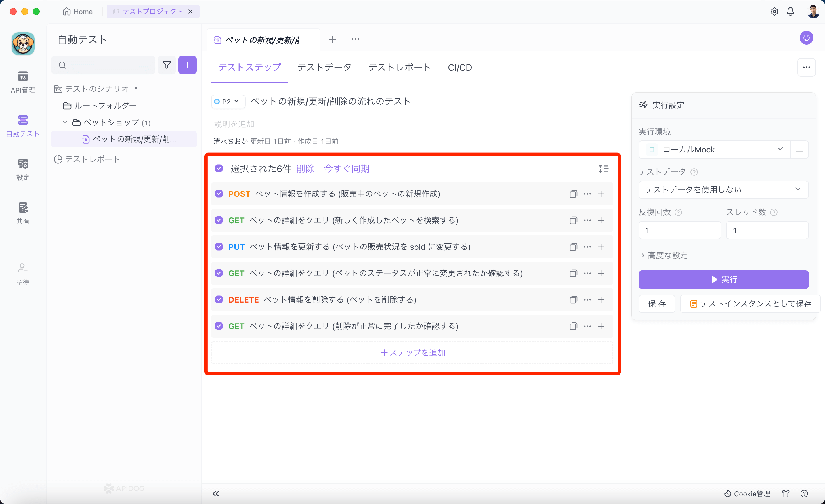Click the filter funnel icon
This screenshot has width=825, height=504.
(x=167, y=65)
